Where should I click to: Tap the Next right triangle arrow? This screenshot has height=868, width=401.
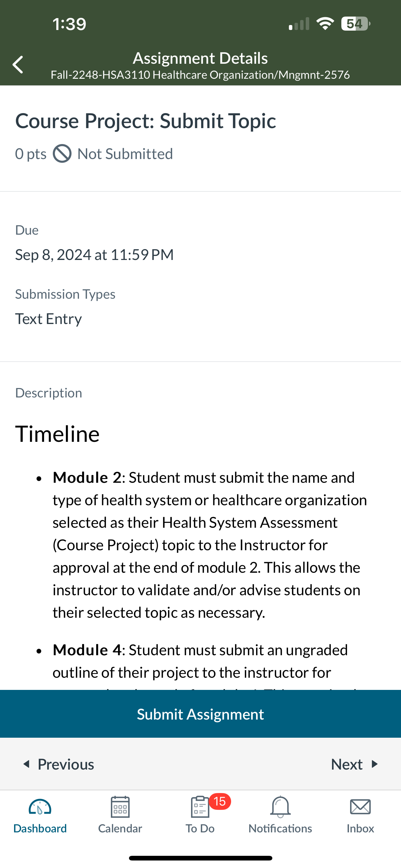point(374,764)
